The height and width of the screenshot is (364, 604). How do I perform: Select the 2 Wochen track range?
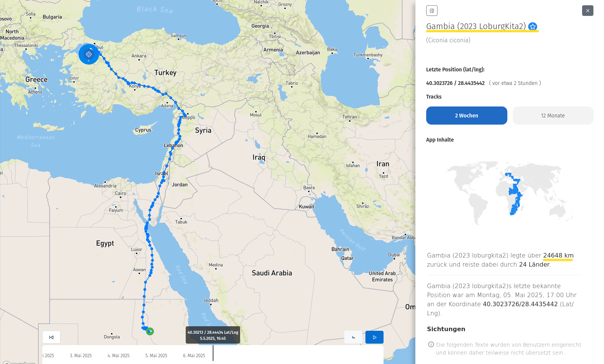pos(467,116)
